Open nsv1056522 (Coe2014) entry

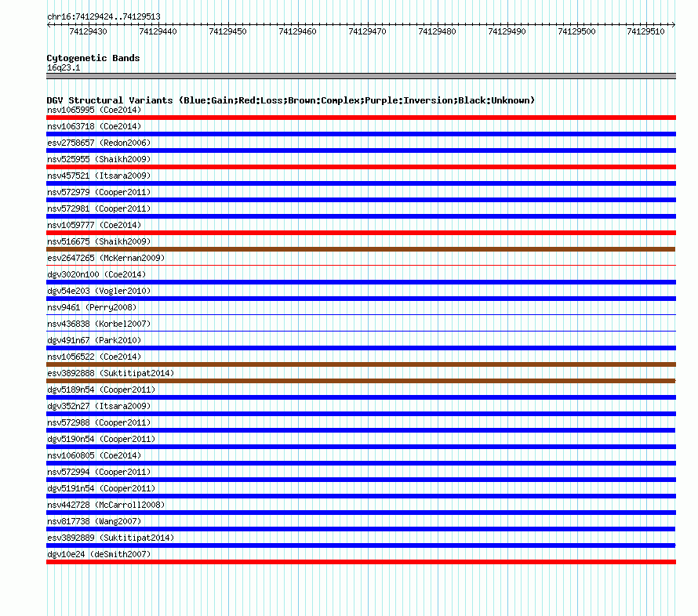pos(94,357)
